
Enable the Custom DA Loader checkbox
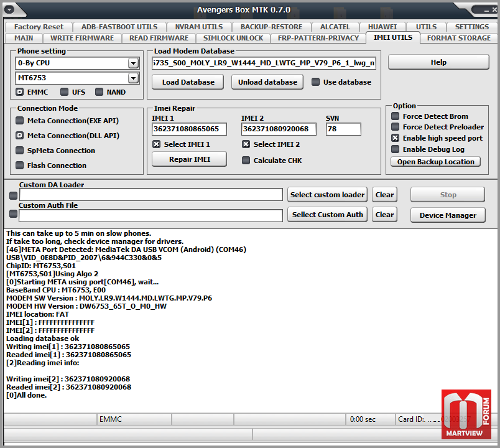(x=13, y=195)
